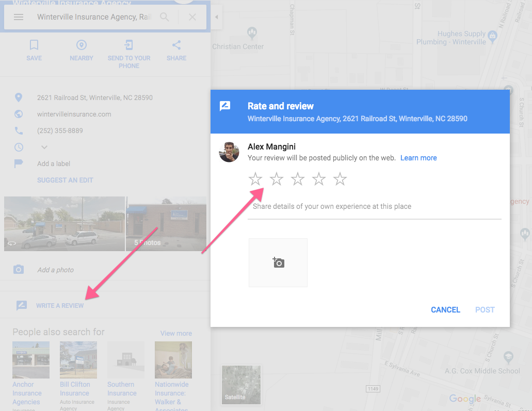Click the magnifier search icon
This screenshot has height=411, width=532.
click(165, 17)
